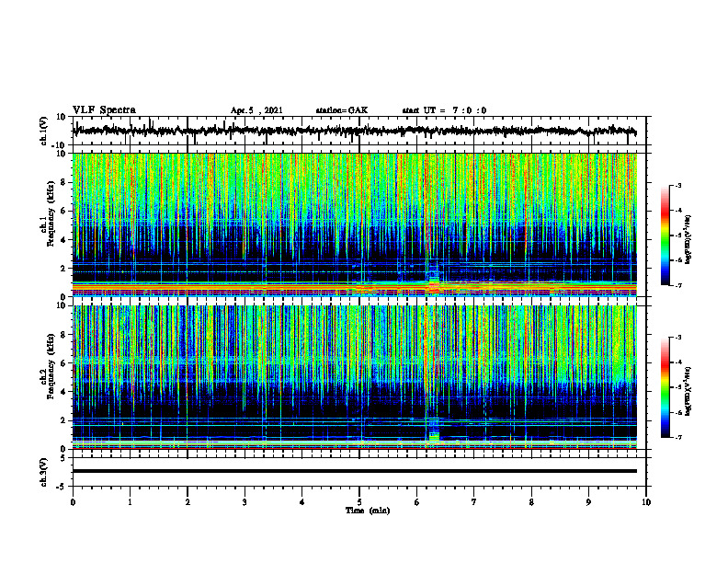The image size is (728, 563).
Task: Click the "ch.3(V)" axis label
Action: pos(44,473)
